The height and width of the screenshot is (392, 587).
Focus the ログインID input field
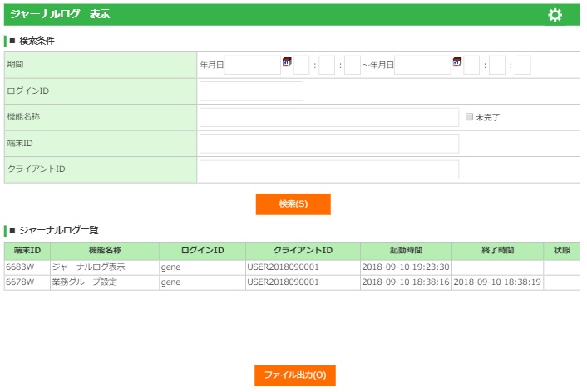251,91
